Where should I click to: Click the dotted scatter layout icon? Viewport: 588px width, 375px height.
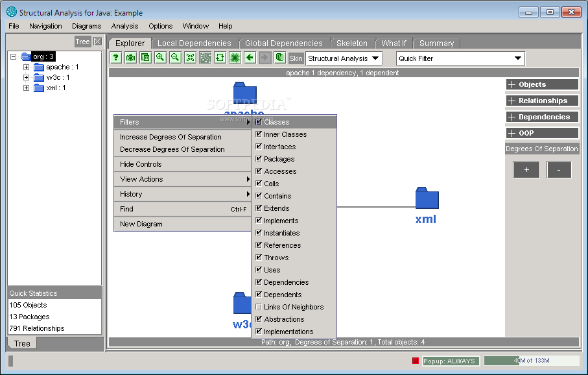point(205,58)
